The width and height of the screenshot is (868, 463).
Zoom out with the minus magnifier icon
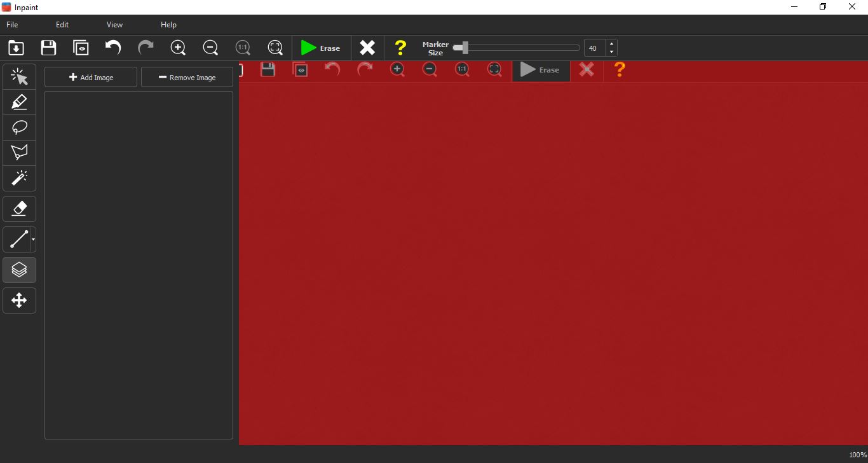pyautogui.click(x=210, y=48)
